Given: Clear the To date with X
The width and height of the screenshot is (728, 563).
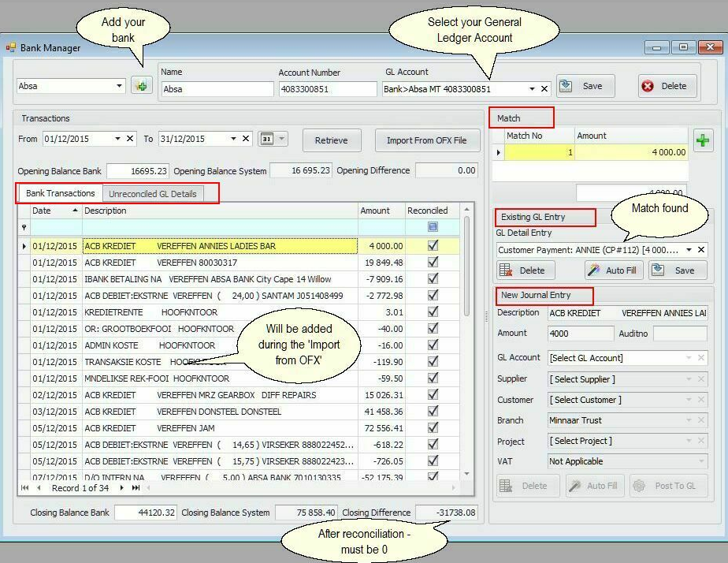Looking at the screenshot, I should [x=246, y=139].
